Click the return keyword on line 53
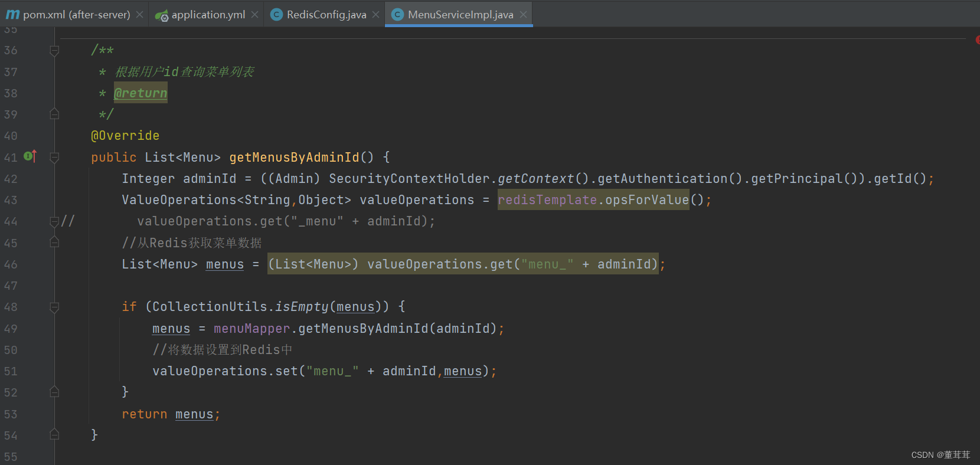The width and height of the screenshot is (980, 465). (144, 414)
